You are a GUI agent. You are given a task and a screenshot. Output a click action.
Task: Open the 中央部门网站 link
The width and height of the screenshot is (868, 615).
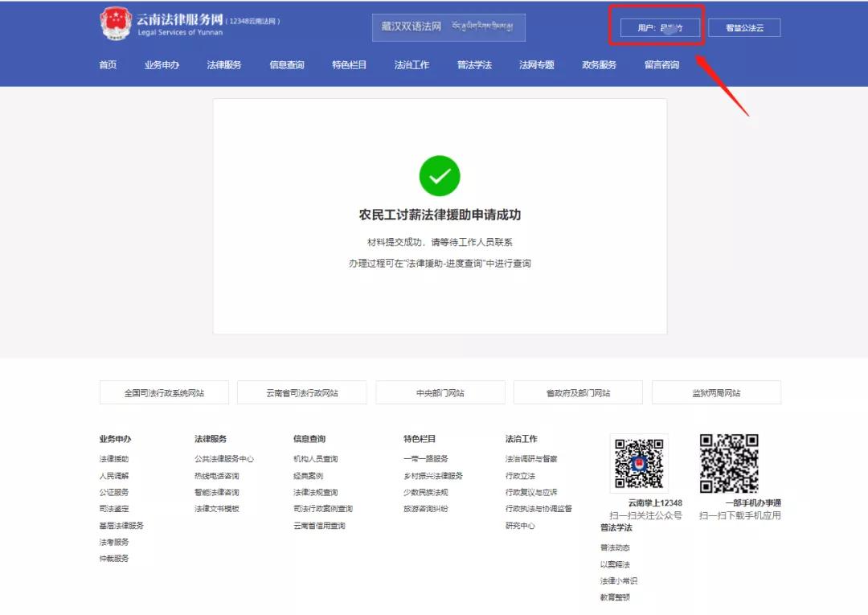439,392
